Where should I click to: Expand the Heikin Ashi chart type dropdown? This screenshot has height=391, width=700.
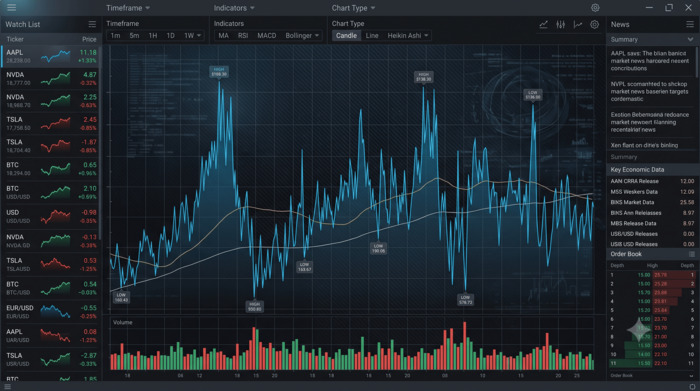(408, 35)
